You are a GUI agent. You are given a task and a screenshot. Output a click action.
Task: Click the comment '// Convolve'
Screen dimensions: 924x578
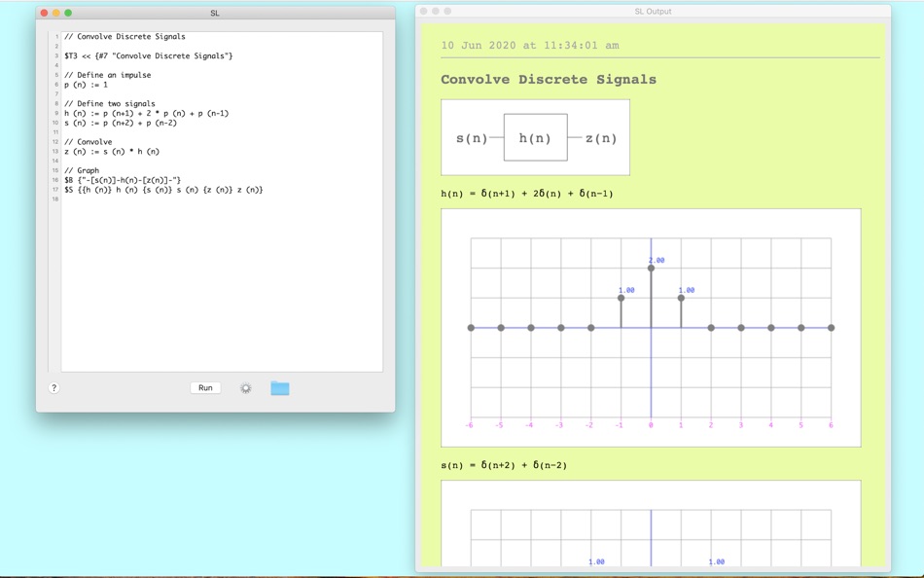click(88, 141)
